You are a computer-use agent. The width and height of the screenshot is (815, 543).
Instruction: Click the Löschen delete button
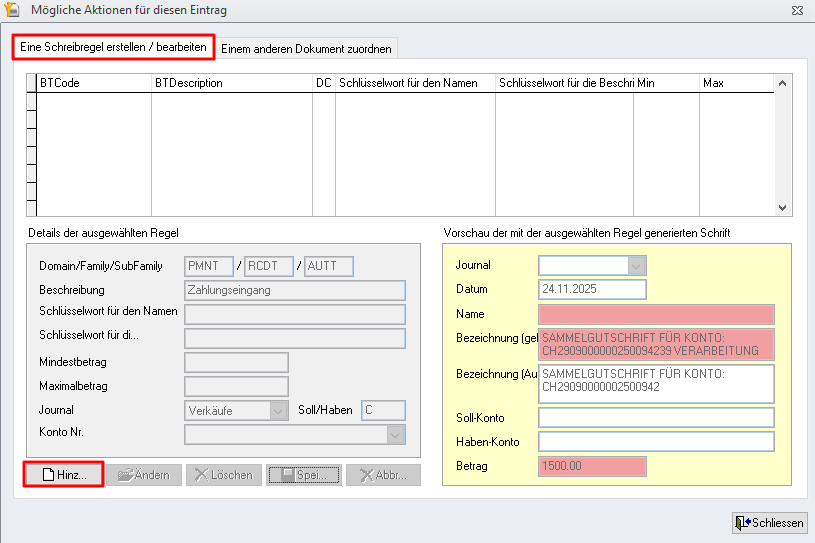[x=223, y=475]
